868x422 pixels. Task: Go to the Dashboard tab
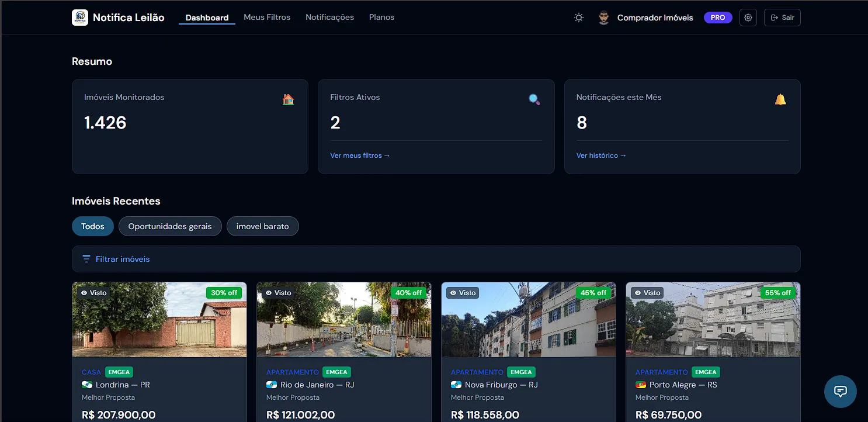[207, 18]
